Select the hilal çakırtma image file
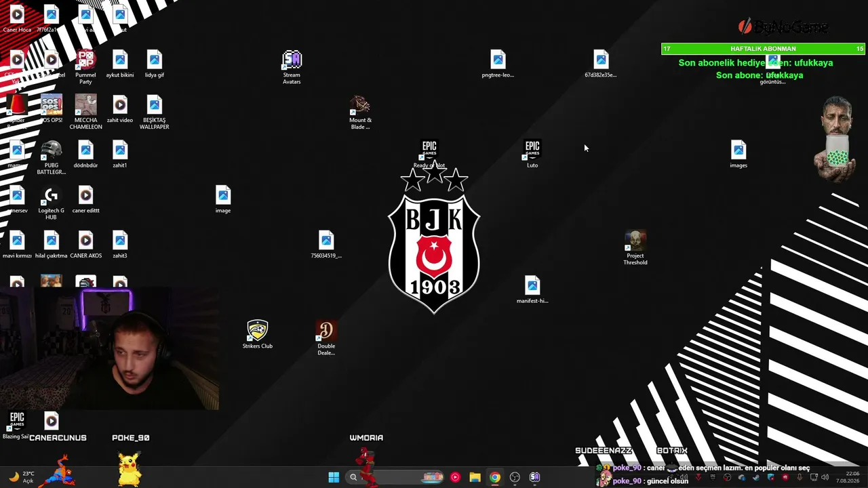This screenshot has height=488, width=868. (x=52, y=245)
